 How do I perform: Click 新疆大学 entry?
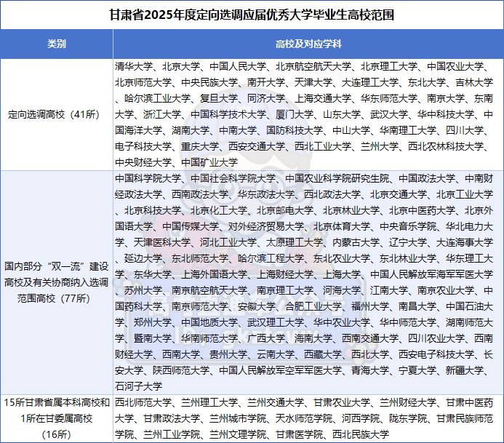pyautogui.click(x=465, y=371)
